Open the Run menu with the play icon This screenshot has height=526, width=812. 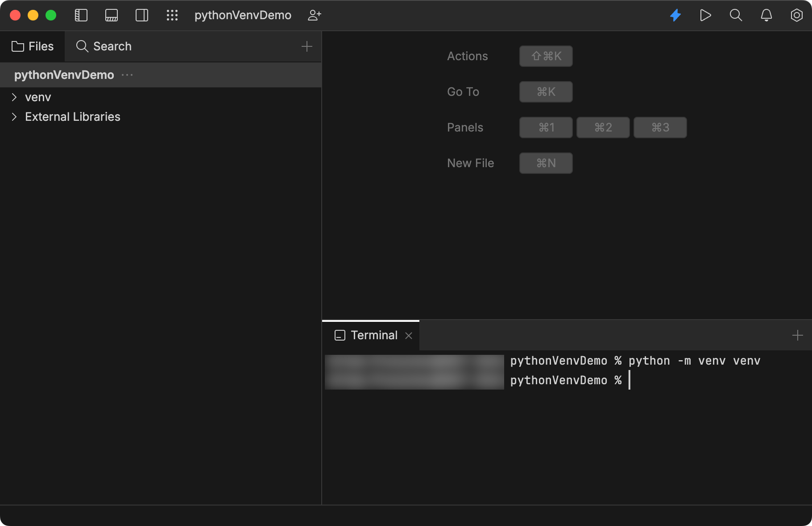tap(705, 15)
